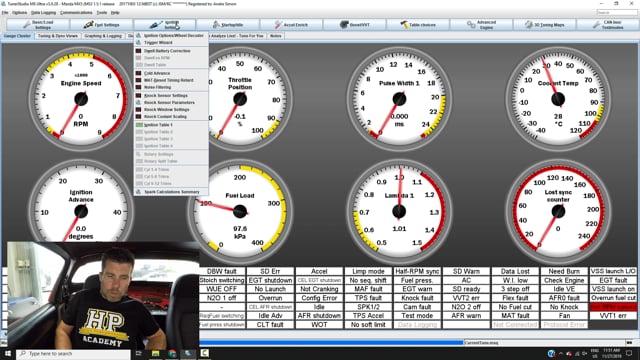640x360 pixels.
Task: Open Spark Calculations Summary
Action: pyautogui.click(x=171, y=192)
